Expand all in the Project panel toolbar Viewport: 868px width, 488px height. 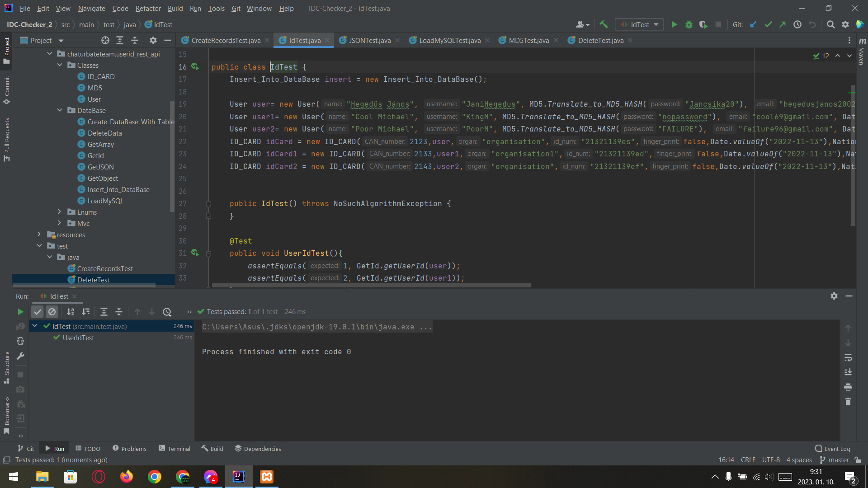click(x=120, y=41)
